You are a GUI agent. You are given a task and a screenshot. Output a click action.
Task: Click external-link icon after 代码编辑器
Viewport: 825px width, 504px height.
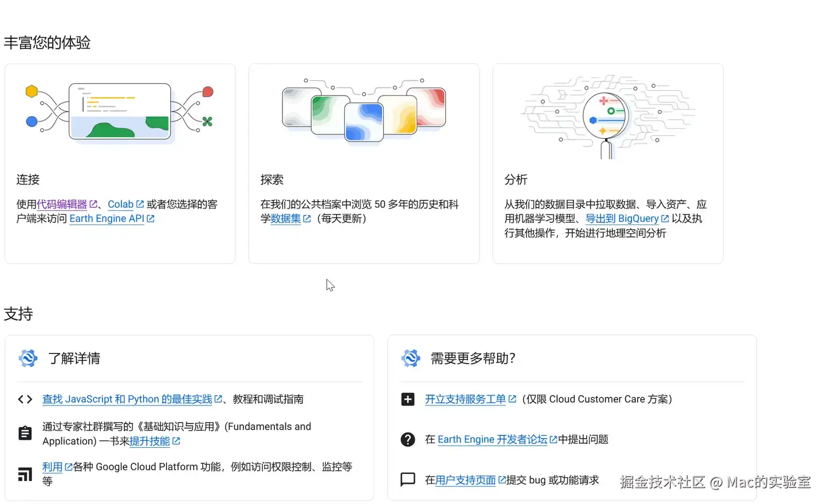click(x=93, y=204)
